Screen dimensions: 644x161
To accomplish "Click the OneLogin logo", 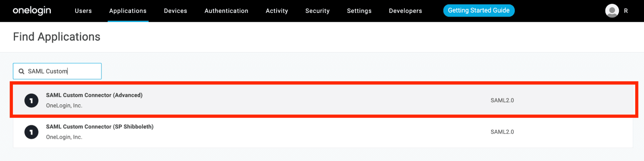I will tap(32, 11).
